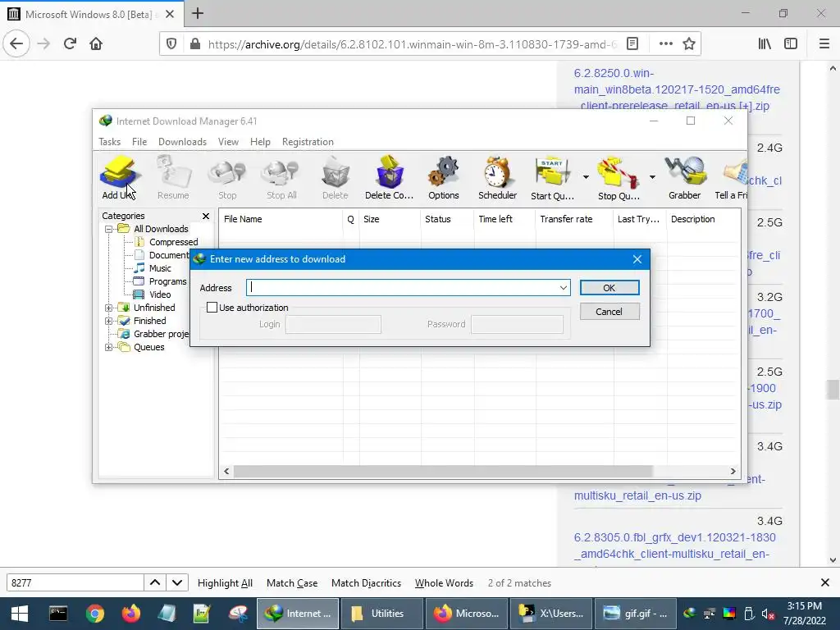Image resolution: width=840 pixels, height=630 pixels.
Task: Toggle Whole Words in find bar
Action: [444, 583]
